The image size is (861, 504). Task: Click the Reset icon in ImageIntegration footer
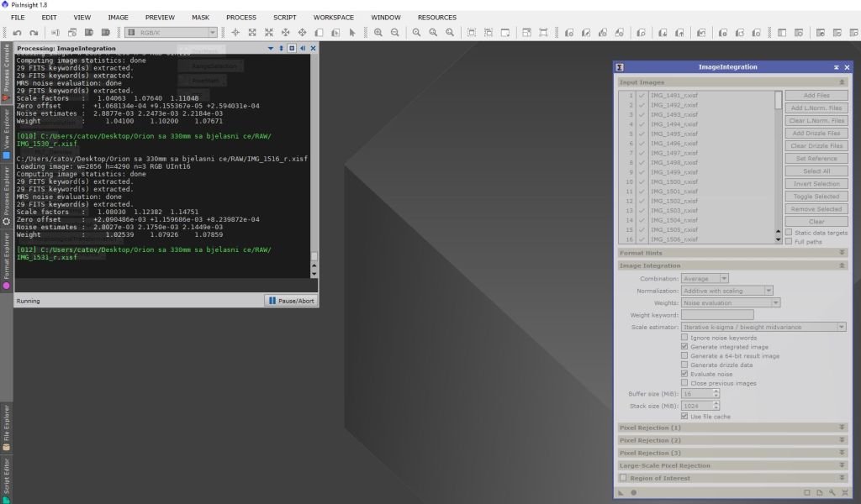point(843,492)
